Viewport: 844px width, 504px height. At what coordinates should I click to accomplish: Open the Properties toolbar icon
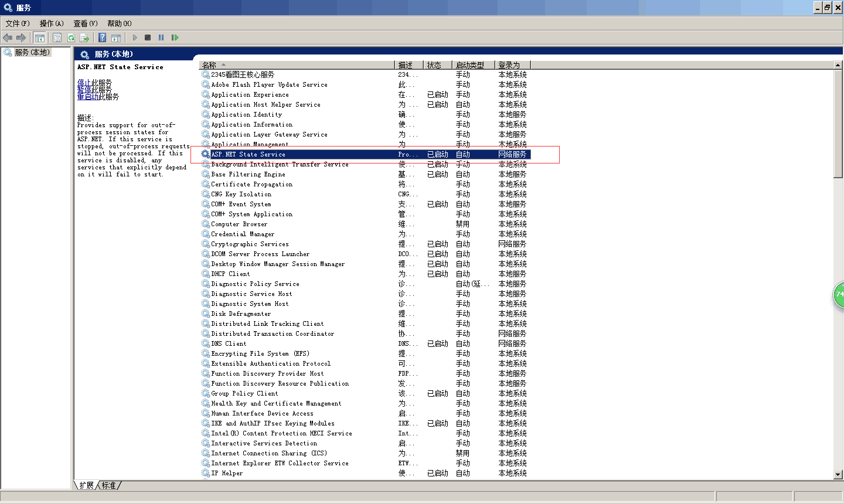coord(57,38)
